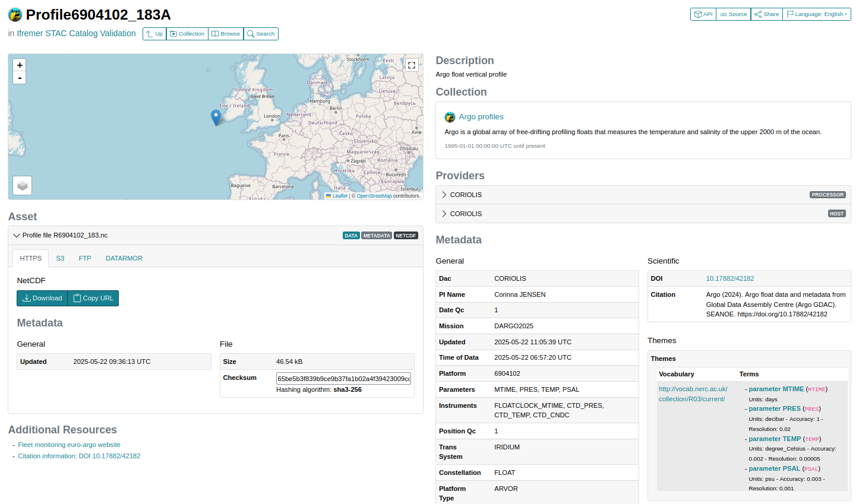
Task: Zoom out on the map
Action: coord(20,77)
